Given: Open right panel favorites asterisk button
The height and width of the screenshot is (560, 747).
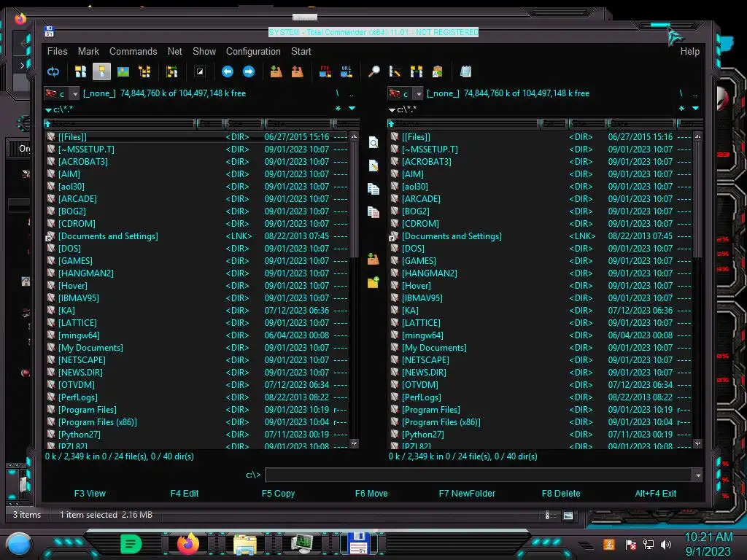Looking at the screenshot, I should click(682, 109).
